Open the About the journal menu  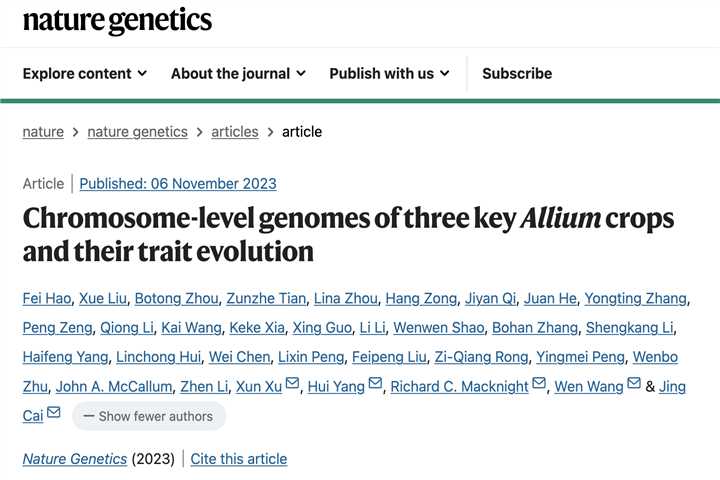click(x=238, y=73)
